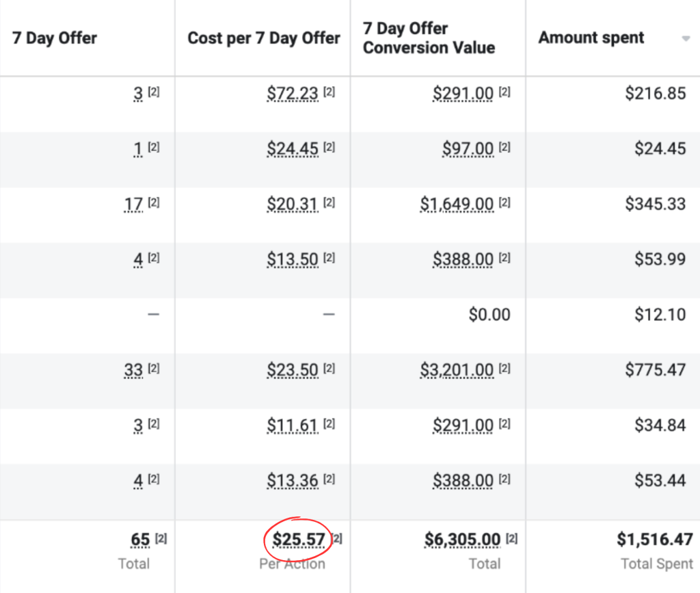This screenshot has height=593, width=700.
Task: Click footnote marker beside $3,201.00 value
Action: (504, 369)
